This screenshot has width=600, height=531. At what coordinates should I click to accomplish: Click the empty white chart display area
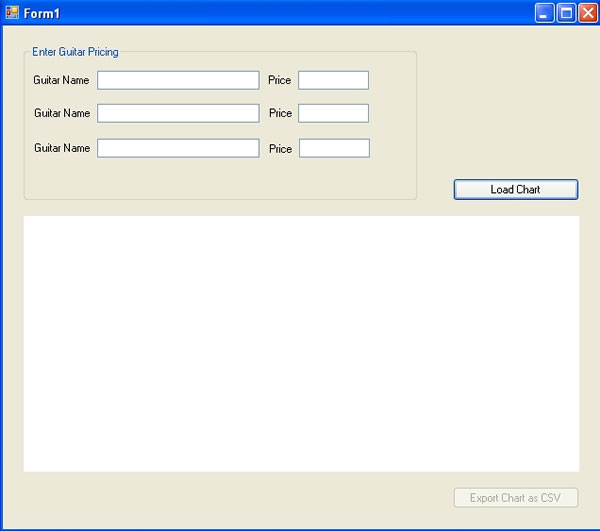pyautogui.click(x=301, y=343)
